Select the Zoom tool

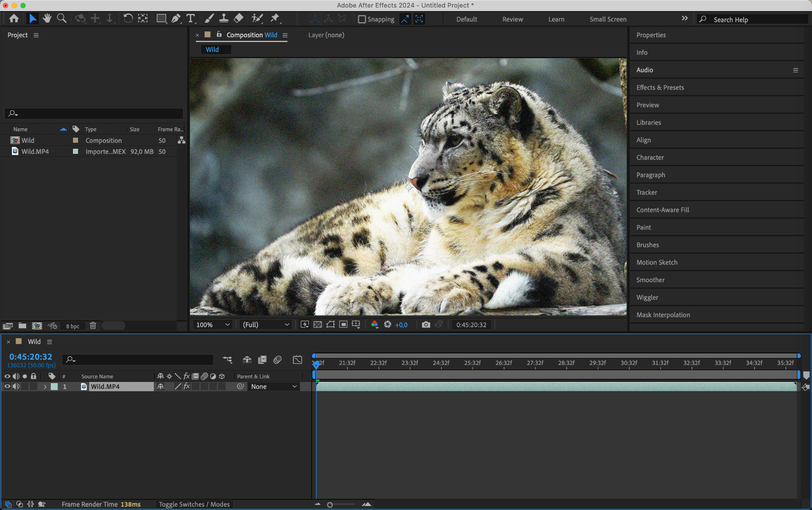pyautogui.click(x=61, y=18)
